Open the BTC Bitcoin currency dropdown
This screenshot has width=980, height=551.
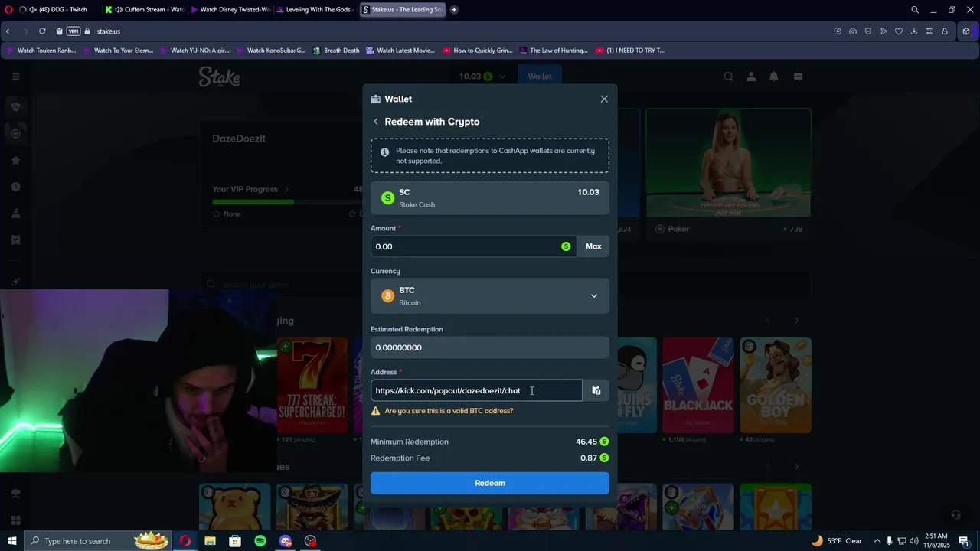[490, 296]
